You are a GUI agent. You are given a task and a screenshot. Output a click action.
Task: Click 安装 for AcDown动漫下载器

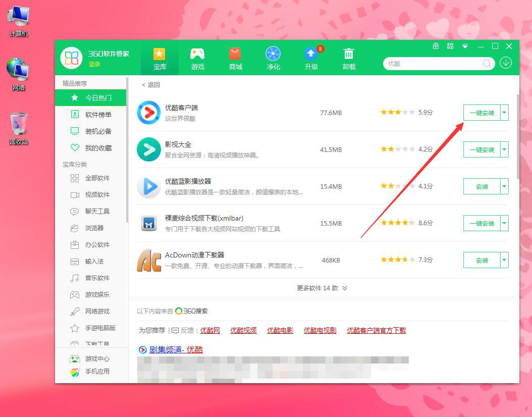(482, 260)
